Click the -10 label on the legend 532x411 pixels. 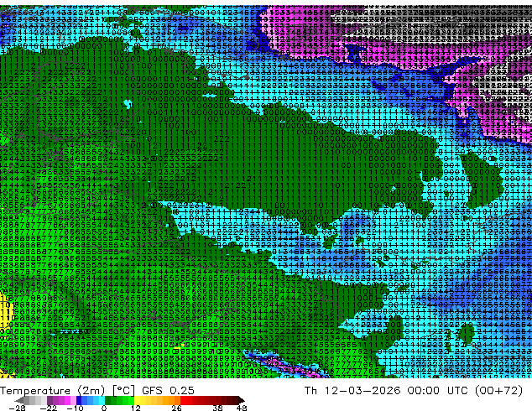pos(76,408)
